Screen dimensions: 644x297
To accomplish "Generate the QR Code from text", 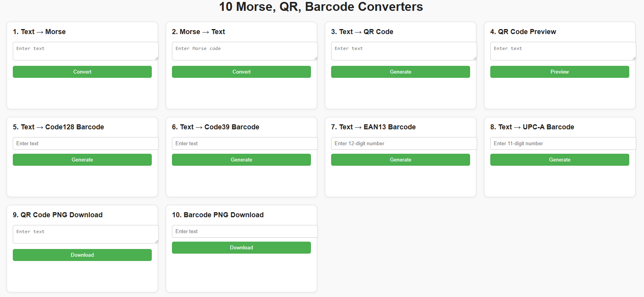I will [x=400, y=72].
